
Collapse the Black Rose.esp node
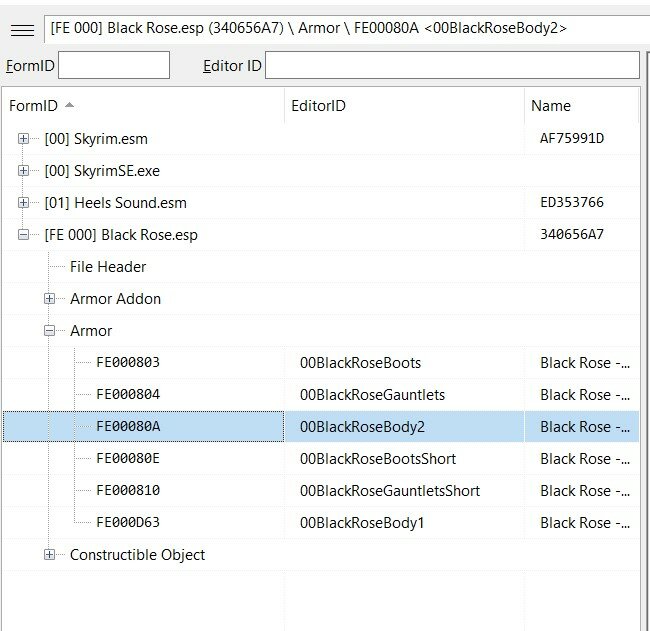tap(24, 235)
